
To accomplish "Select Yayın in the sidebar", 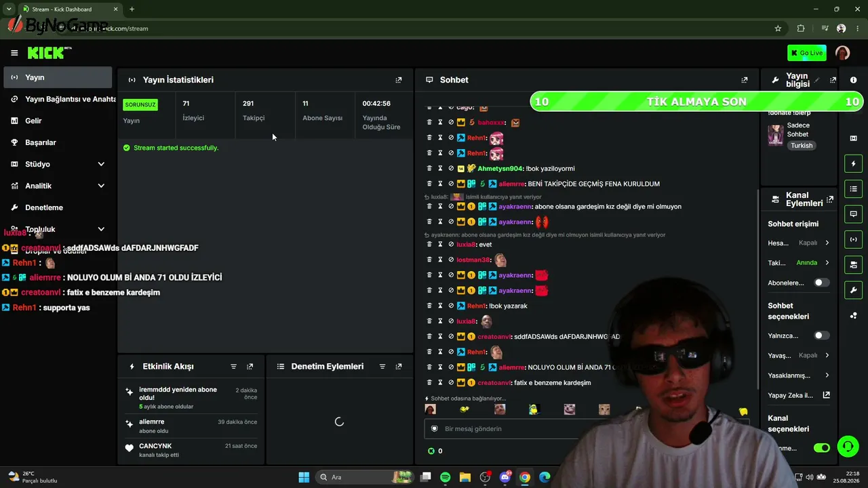I will point(58,77).
